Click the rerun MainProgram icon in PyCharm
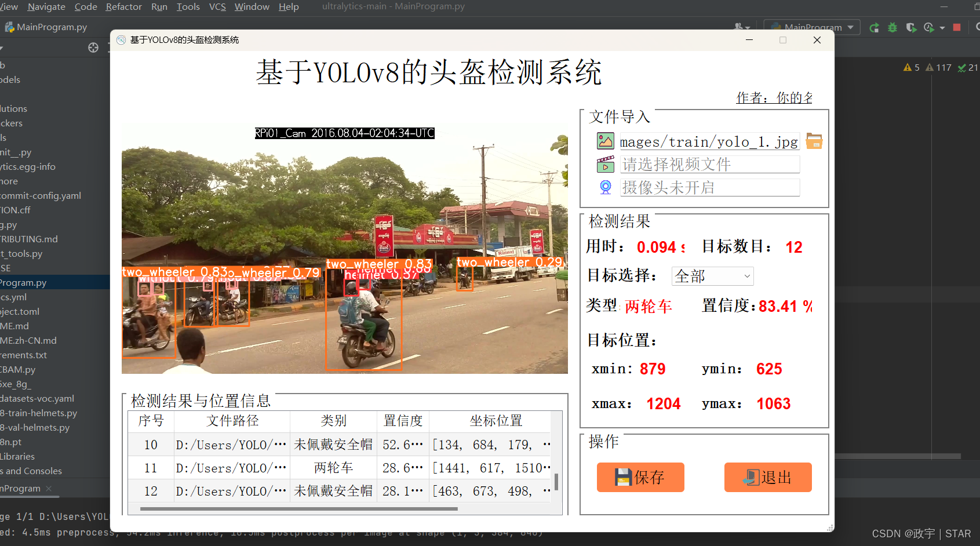 click(x=874, y=27)
